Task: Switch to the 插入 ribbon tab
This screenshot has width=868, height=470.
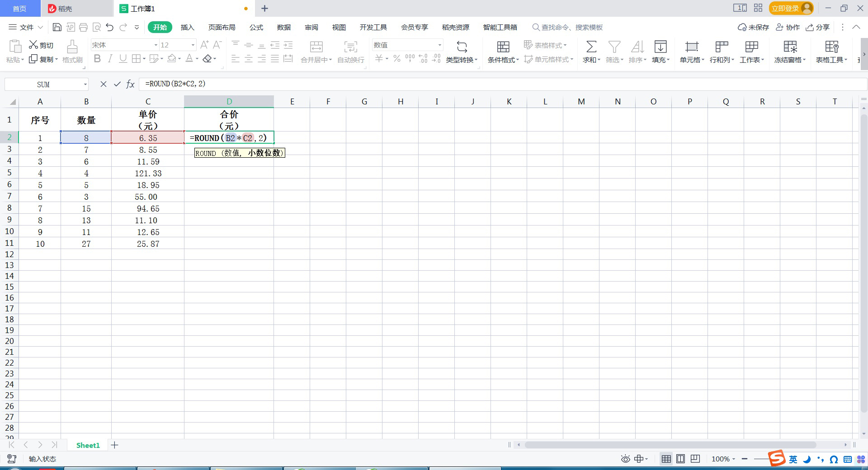Action: tap(187, 27)
